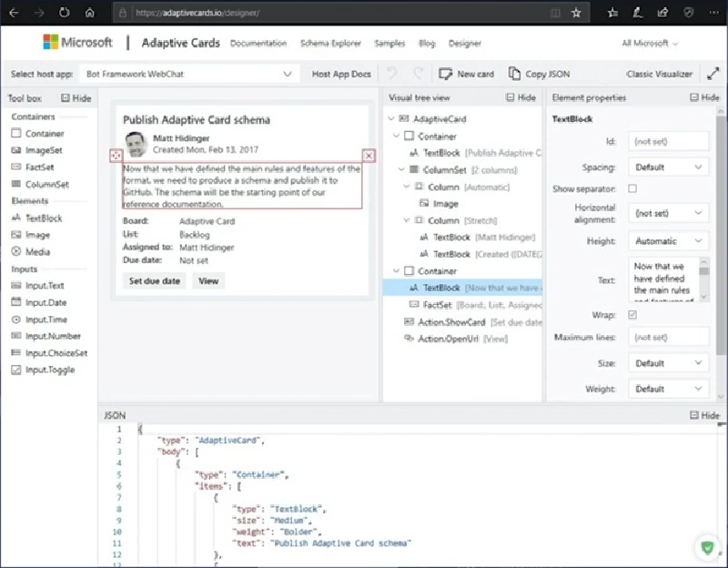Image resolution: width=728 pixels, height=568 pixels.
Task: Click the Set due date button
Action: click(x=155, y=281)
